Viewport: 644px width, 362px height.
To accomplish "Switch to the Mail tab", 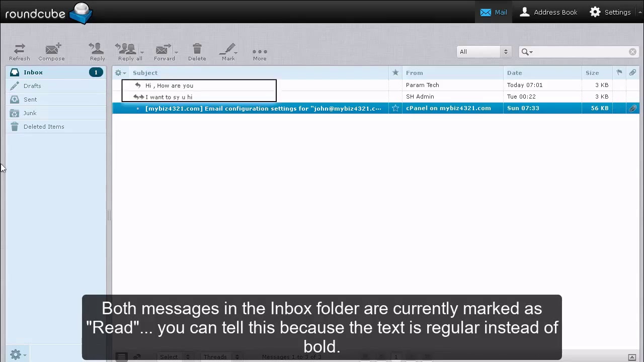I will 494,12.
